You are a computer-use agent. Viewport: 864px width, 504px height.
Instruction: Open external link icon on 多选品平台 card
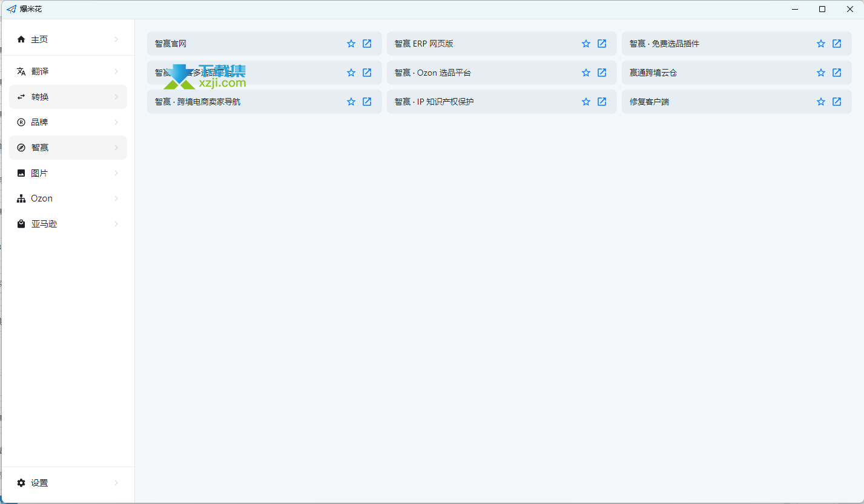click(x=367, y=73)
